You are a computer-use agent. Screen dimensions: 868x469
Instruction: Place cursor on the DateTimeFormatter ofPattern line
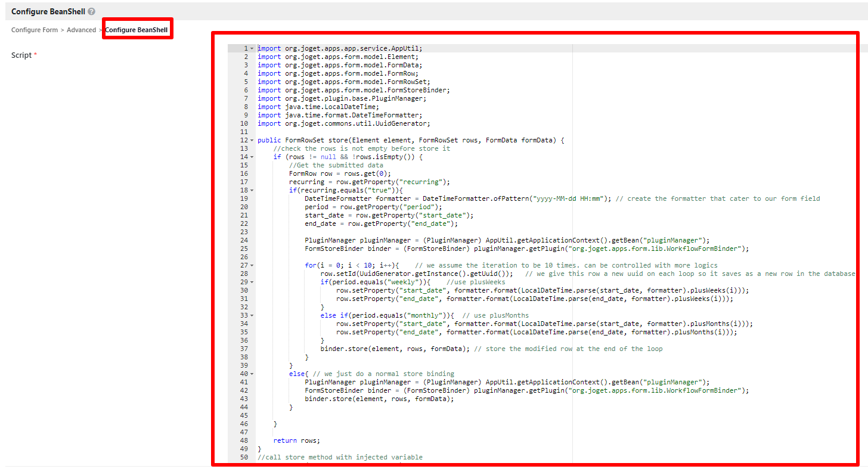(x=562, y=198)
